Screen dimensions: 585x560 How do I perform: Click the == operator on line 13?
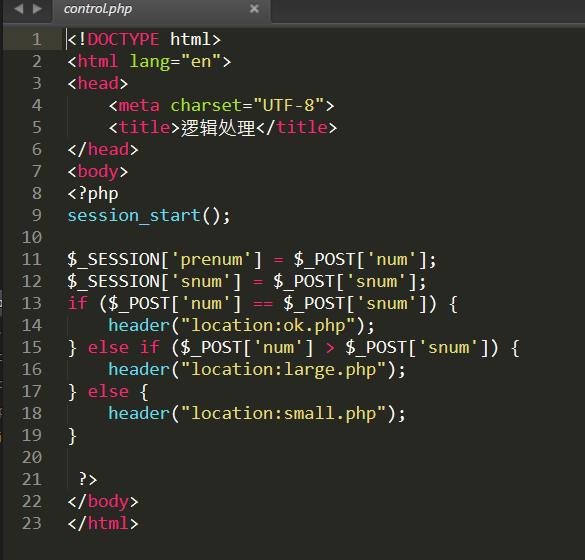(x=263, y=304)
